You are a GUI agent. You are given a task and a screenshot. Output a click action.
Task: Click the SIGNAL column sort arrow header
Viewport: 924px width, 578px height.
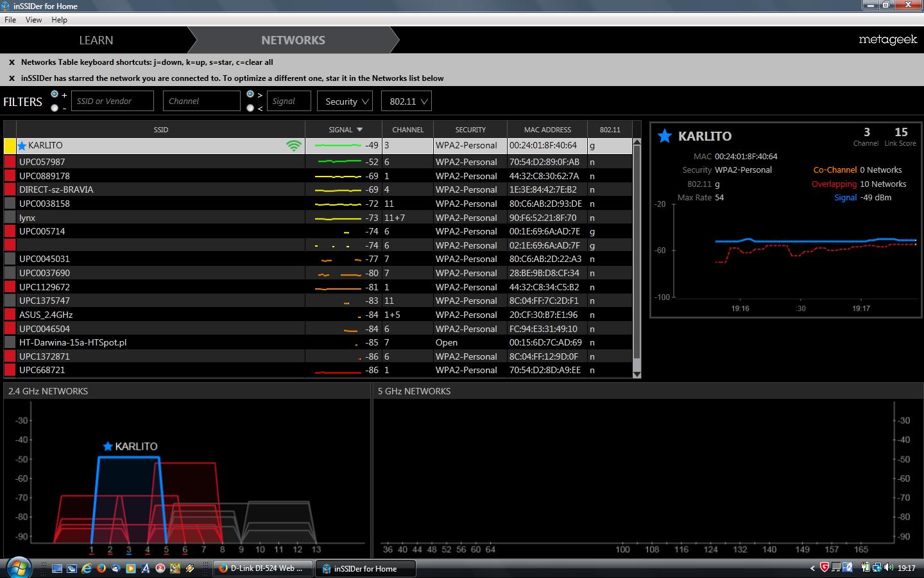360,130
